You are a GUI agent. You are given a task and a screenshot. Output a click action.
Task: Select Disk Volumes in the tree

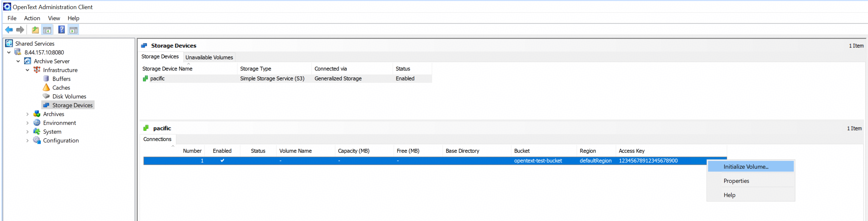(69, 96)
